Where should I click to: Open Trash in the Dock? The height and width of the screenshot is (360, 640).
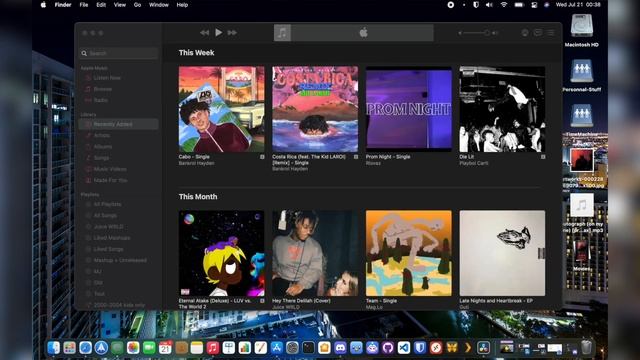(x=587, y=348)
